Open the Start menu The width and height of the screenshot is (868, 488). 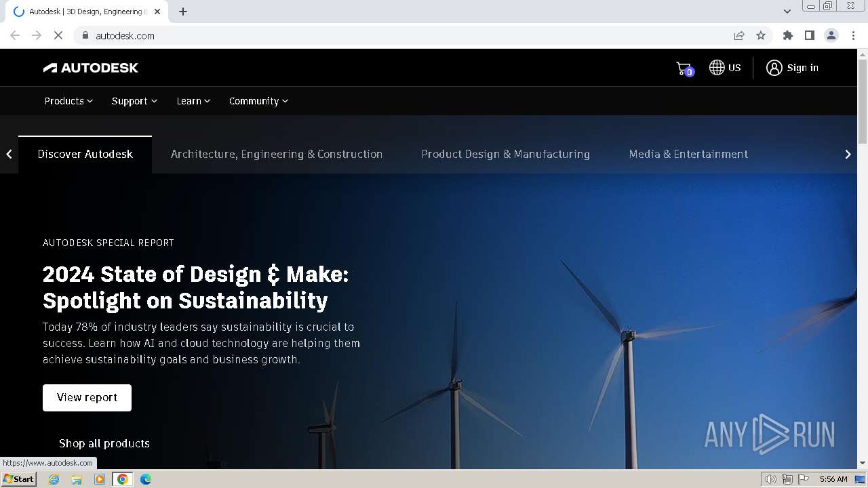click(19, 479)
